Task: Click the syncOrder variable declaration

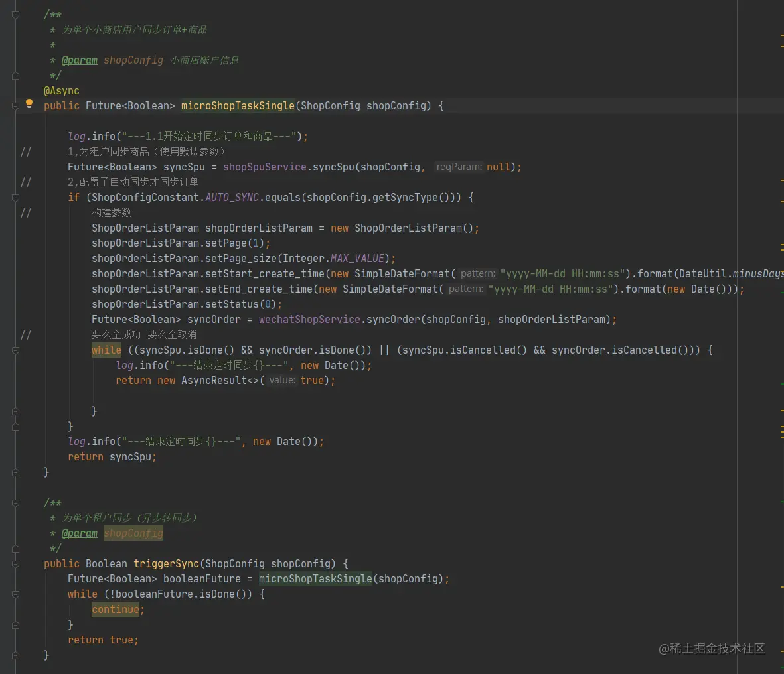Action: (x=214, y=319)
